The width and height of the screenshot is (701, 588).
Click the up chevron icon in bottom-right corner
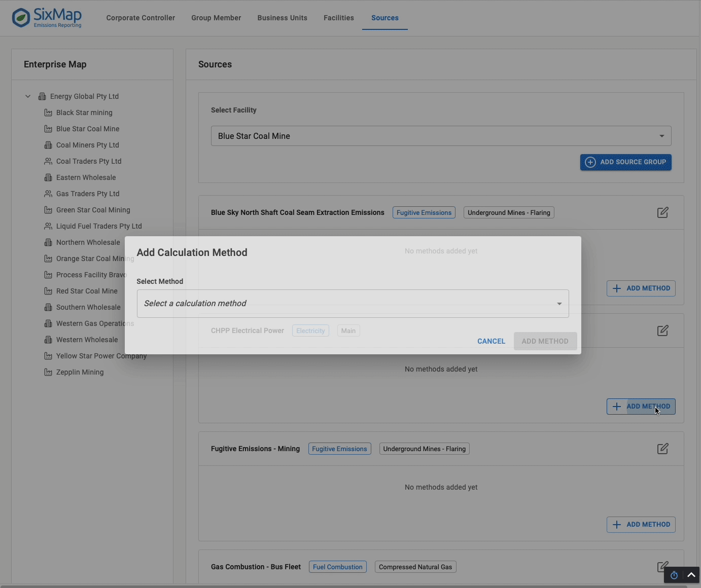click(x=691, y=575)
